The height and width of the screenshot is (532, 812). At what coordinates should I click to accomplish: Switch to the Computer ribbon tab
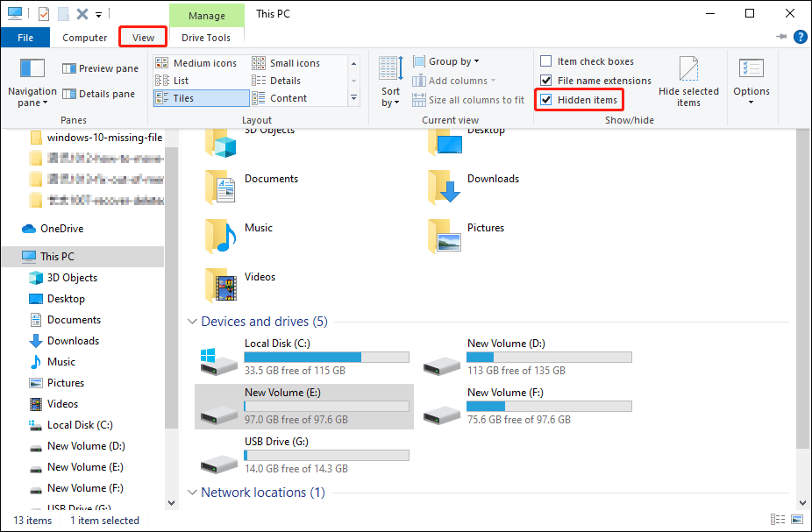click(84, 37)
